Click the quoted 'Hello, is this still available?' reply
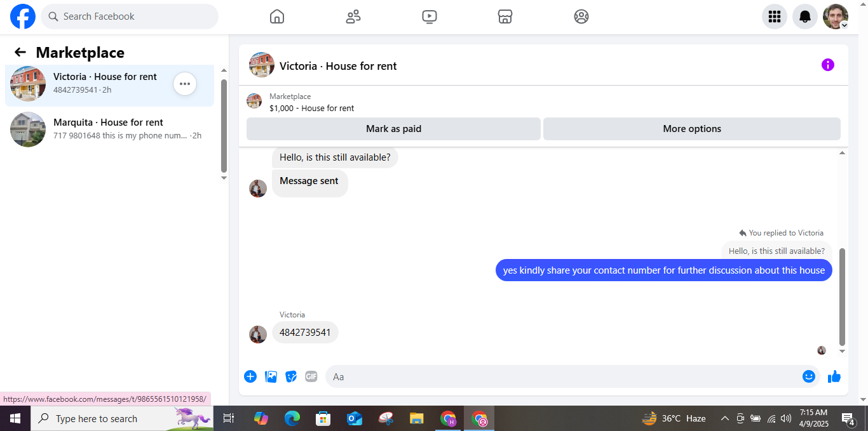Screen dimensions: 868x431 click(x=776, y=251)
